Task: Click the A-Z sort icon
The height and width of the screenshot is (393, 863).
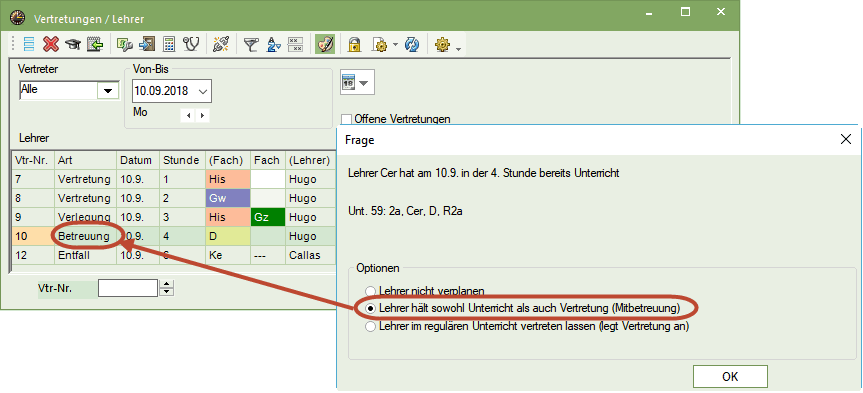Action: click(x=274, y=45)
